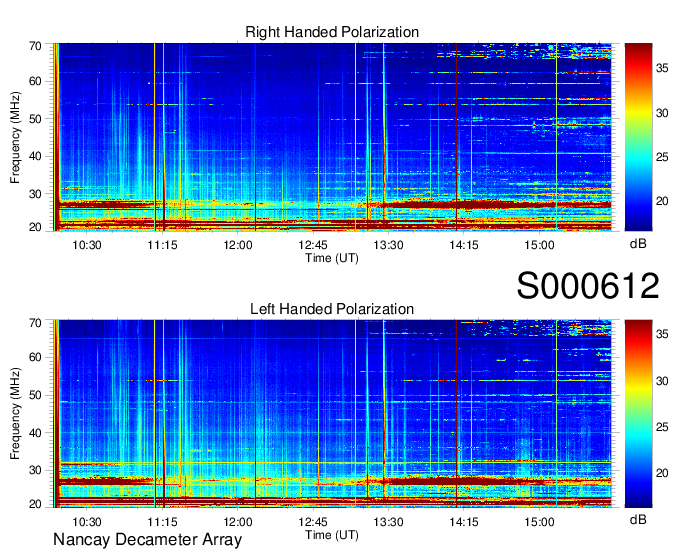Click the top plot's dB colorbar label
Image resolution: width=680 pixels, height=552 pixels.
click(x=638, y=244)
